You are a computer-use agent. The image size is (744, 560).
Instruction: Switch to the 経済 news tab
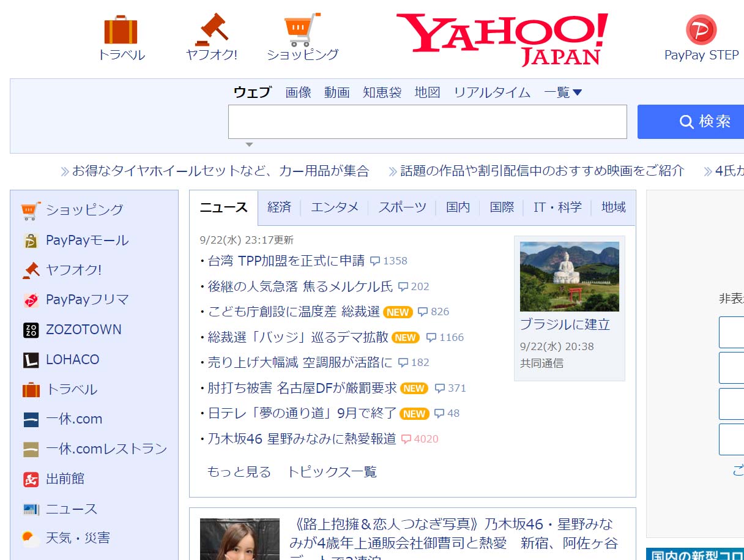coord(280,207)
